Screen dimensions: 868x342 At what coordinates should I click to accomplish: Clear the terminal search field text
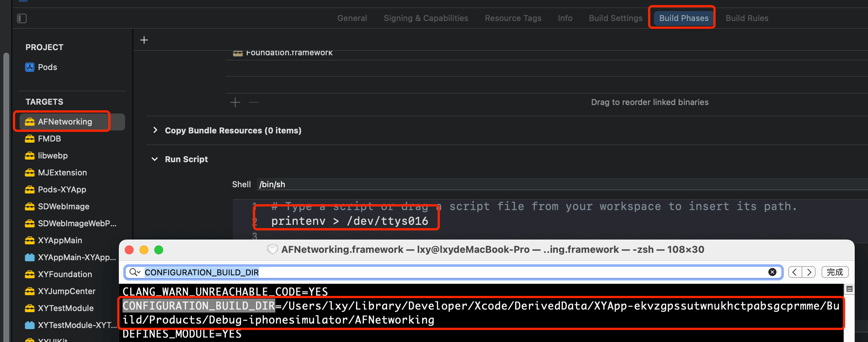pos(772,272)
